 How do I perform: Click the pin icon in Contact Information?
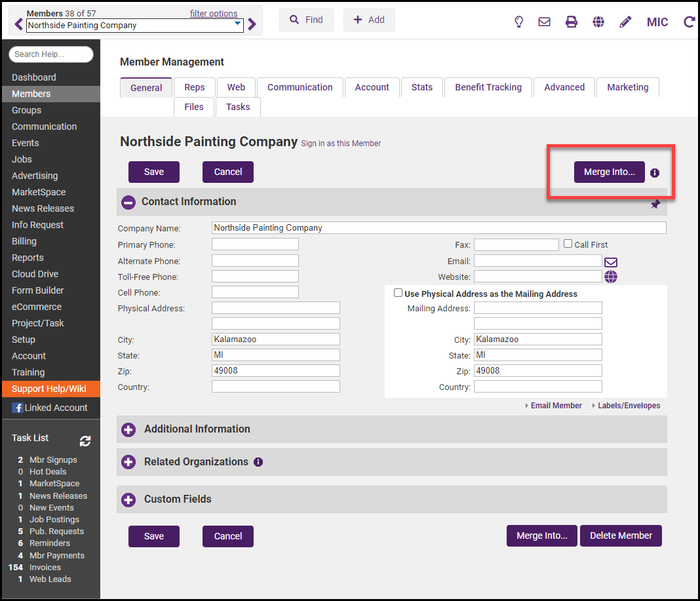[x=655, y=204]
